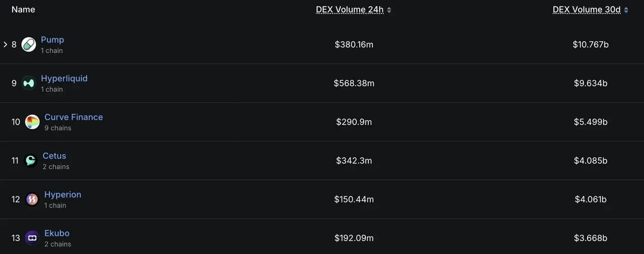644x254 pixels.
Task: Click the Name column header
Action: pyautogui.click(x=23, y=10)
